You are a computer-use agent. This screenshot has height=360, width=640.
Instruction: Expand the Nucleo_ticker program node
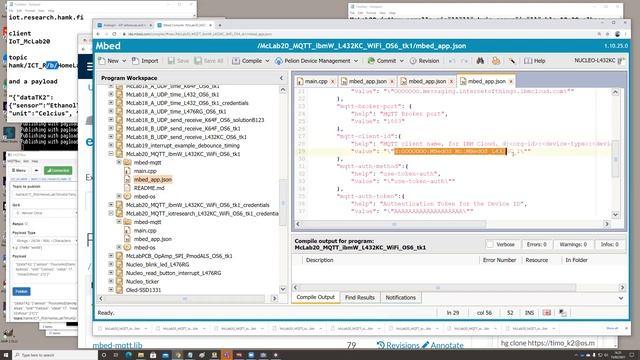(x=111, y=281)
